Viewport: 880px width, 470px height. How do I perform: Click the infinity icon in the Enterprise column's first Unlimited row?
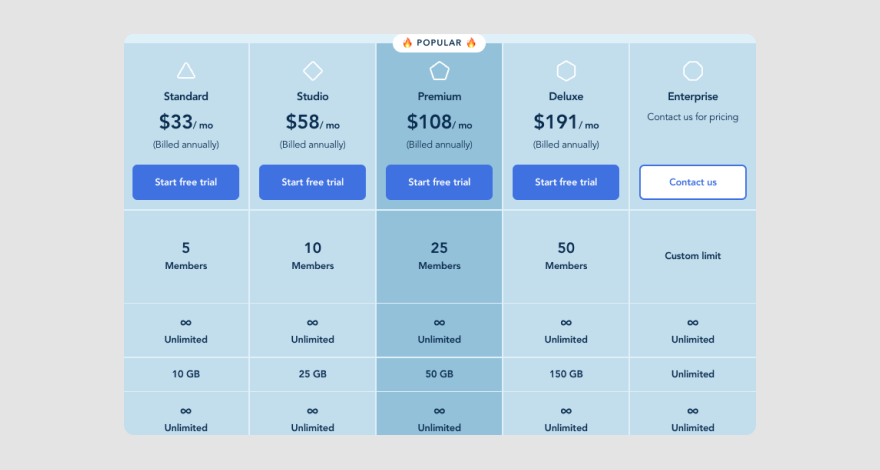pyautogui.click(x=693, y=322)
